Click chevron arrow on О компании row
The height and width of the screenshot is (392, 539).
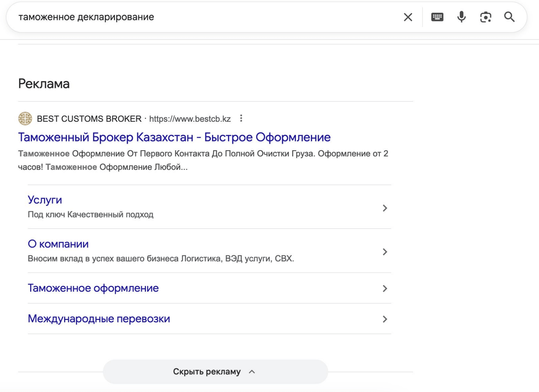(x=385, y=252)
